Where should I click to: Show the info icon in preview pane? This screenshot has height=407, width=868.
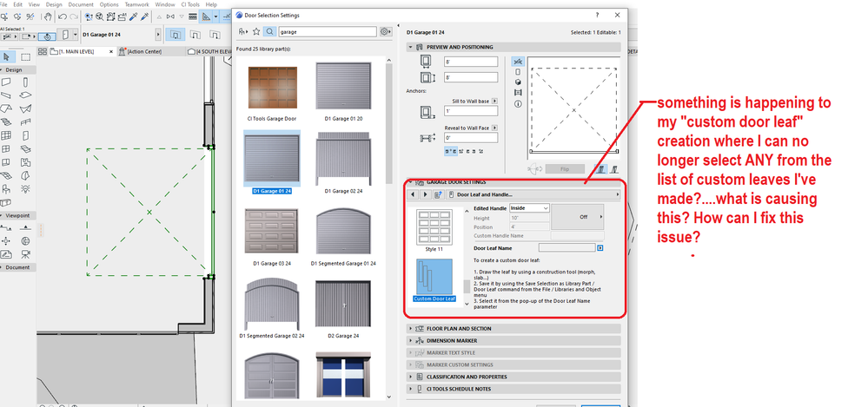click(x=518, y=103)
